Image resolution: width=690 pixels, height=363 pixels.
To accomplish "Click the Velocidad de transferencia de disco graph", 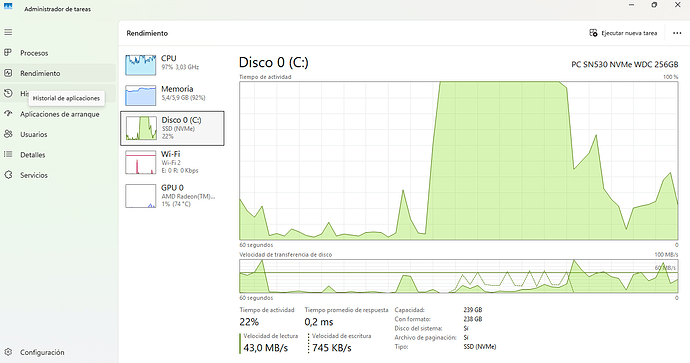I will click(x=459, y=276).
